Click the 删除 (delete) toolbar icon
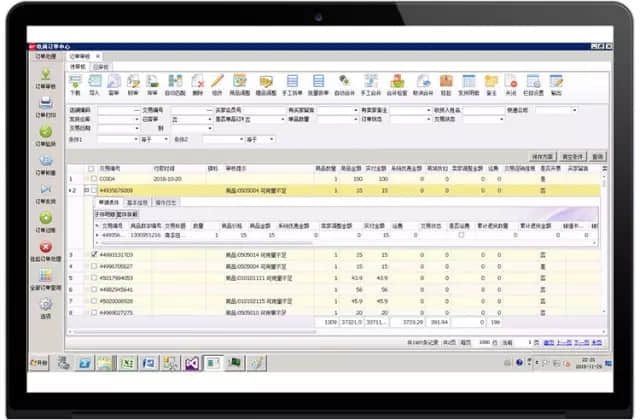Image resolution: width=640 pixels, height=420 pixels. tap(198, 84)
